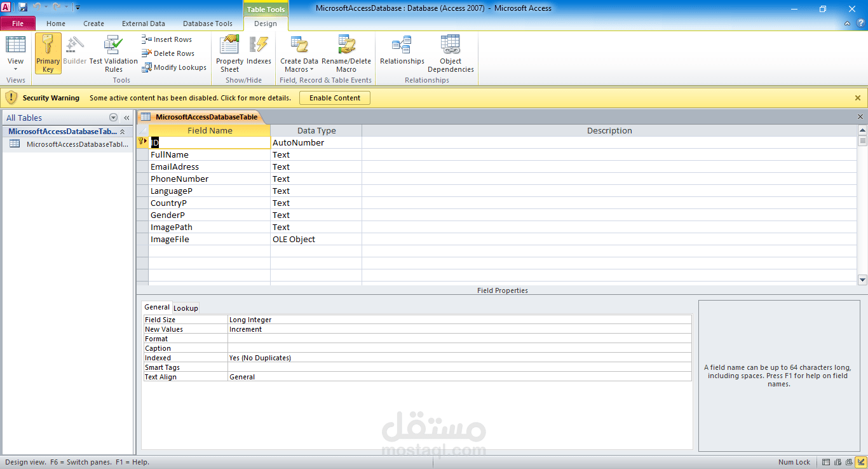The height and width of the screenshot is (469, 868).
Task: Click the OLE Object data type cell
Action: click(316, 240)
